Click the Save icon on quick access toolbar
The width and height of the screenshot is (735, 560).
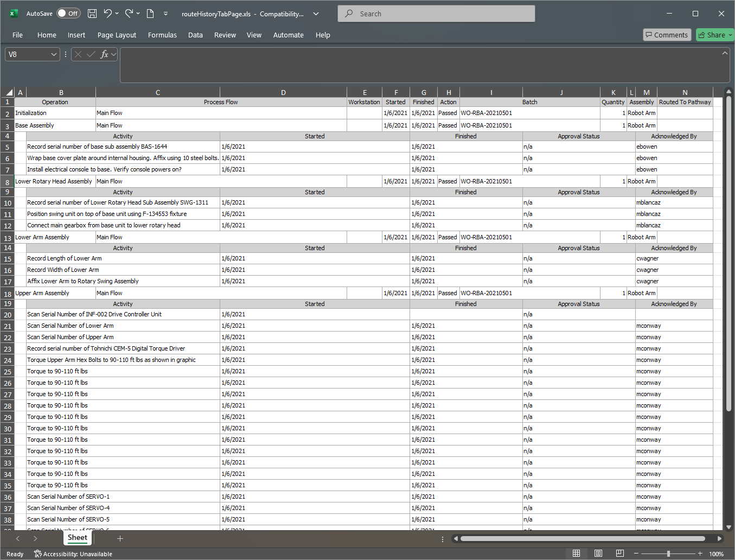pyautogui.click(x=92, y=14)
